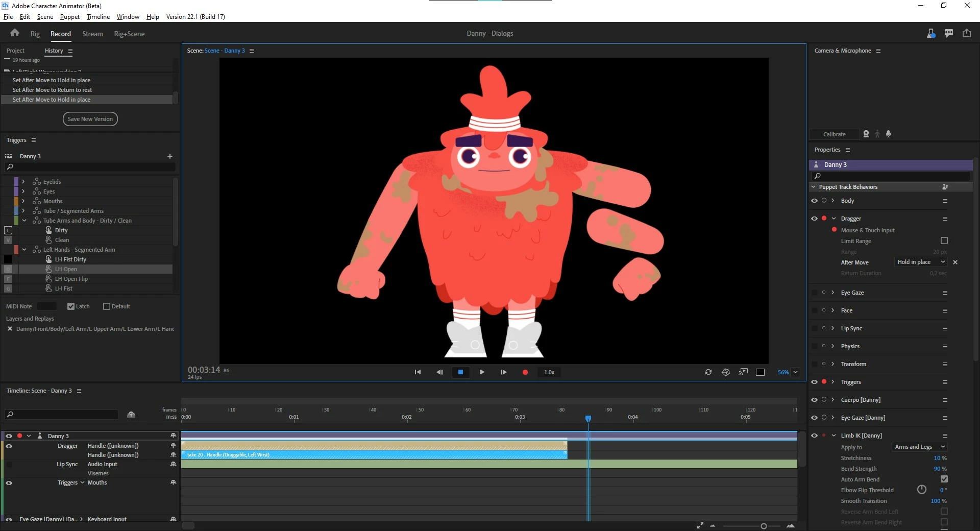Expand the Eye Gaze behavior
This screenshot has width=980, height=531.
pos(833,293)
